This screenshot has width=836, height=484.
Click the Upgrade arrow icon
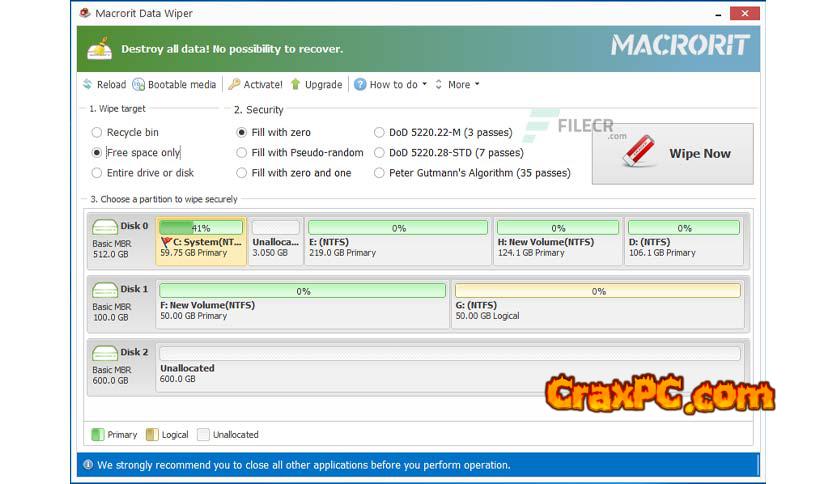point(296,85)
